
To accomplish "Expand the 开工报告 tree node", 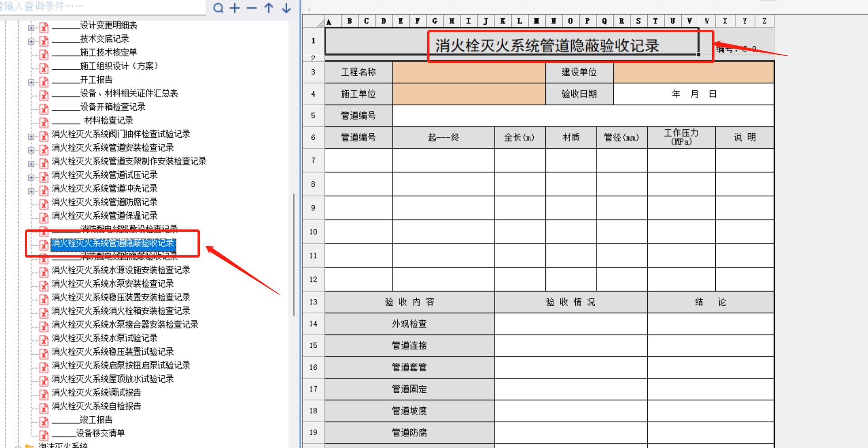I will pyautogui.click(x=31, y=82).
